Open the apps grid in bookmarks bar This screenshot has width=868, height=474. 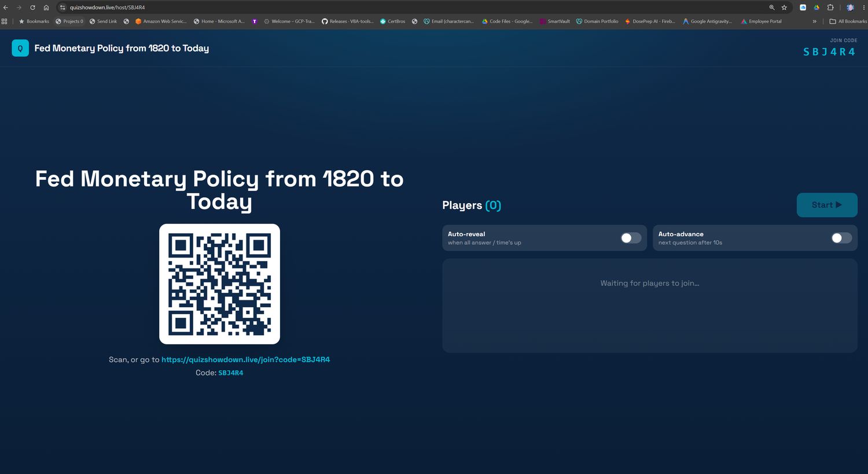[x=5, y=21]
